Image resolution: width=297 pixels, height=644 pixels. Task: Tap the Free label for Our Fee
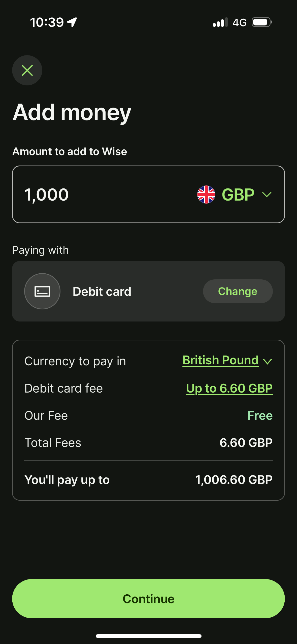coord(260,415)
